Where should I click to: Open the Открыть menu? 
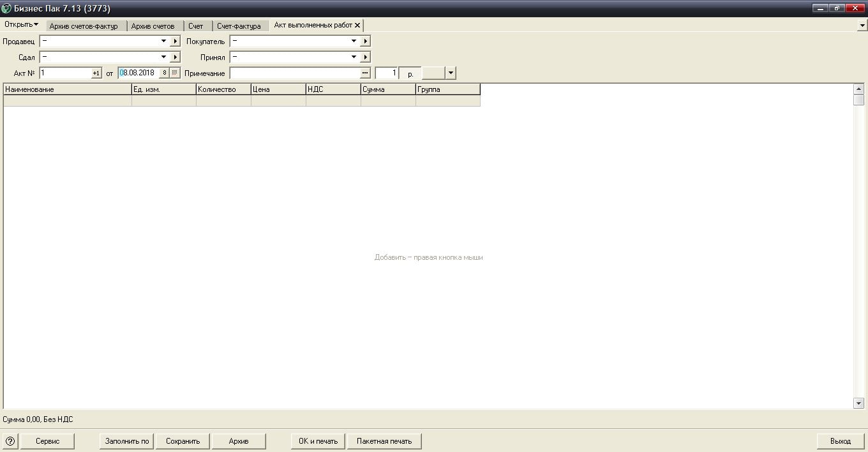(21, 25)
